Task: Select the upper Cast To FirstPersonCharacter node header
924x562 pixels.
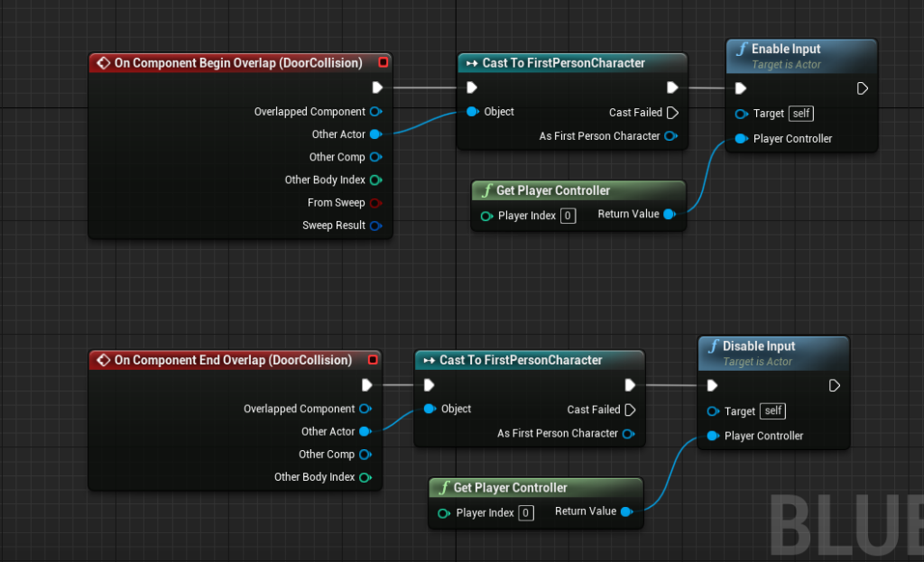Action: pyautogui.click(x=563, y=63)
